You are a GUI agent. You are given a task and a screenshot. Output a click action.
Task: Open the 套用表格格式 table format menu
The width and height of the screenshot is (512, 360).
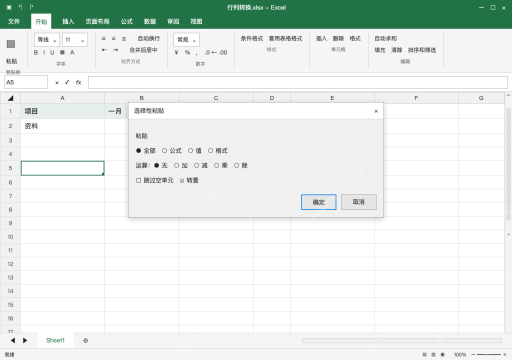point(286,39)
